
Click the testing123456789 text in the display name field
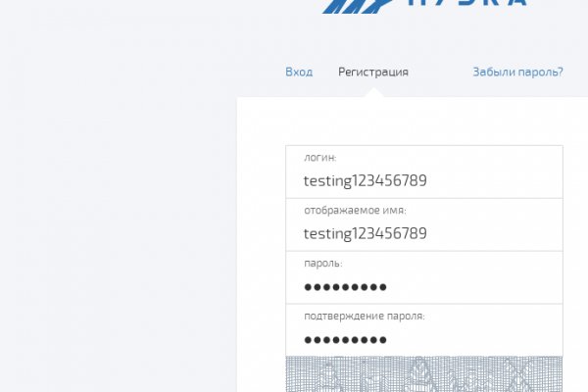365,233
